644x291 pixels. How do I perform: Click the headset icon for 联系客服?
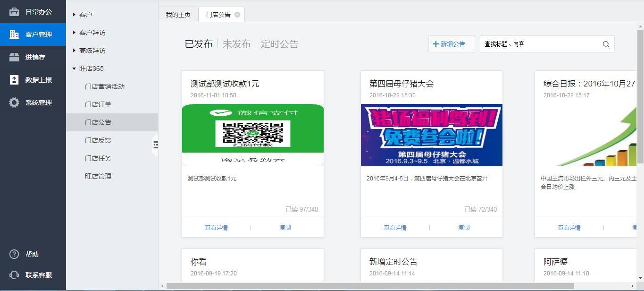tap(14, 275)
